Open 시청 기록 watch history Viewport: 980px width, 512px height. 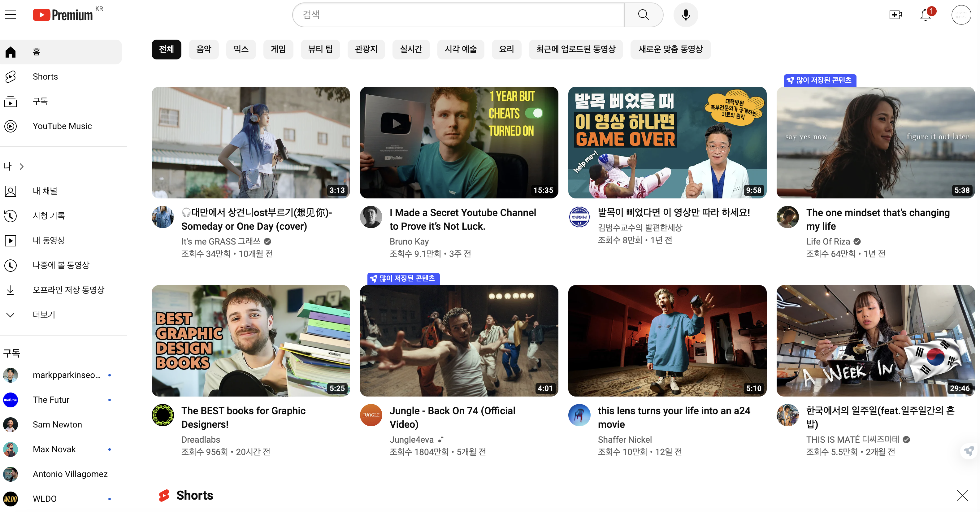pyautogui.click(x=49, y=216)
